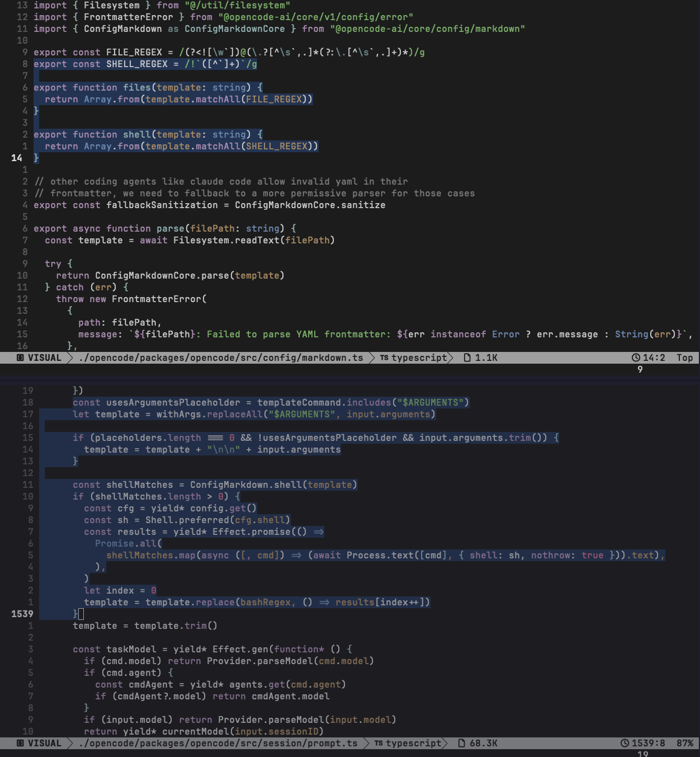
Task: Click the VISUAL mode icon in markdown.ts statusline
Action: (x=20, y=358)
